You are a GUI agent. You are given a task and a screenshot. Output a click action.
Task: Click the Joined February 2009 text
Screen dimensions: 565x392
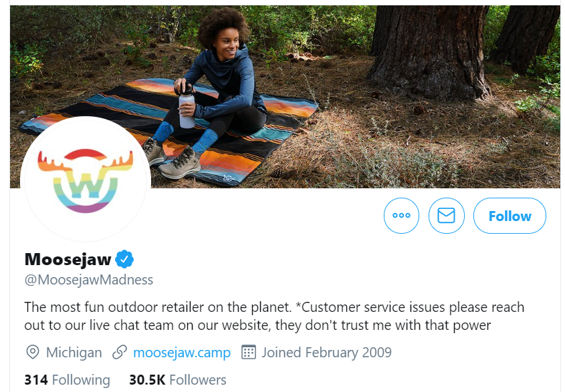(326, 353)
